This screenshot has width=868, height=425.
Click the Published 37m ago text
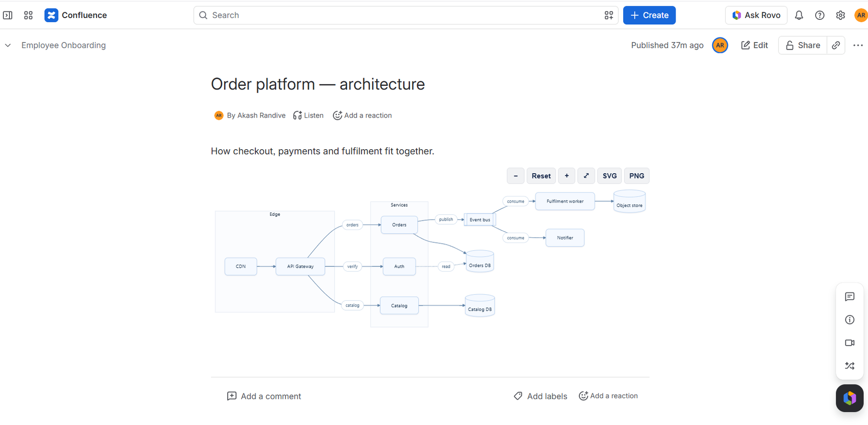667,45
